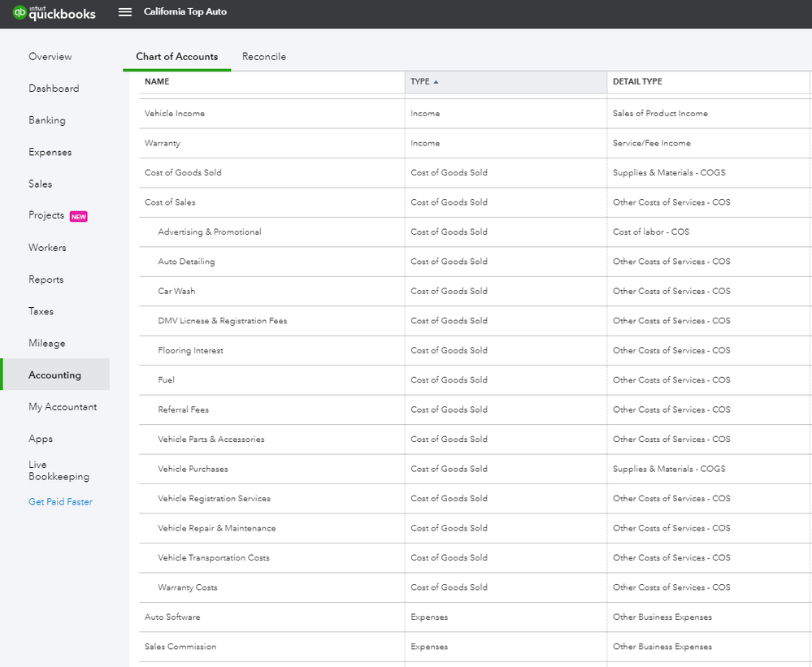This screenshot has width=812, height=667.
Task: Click the NEW badge beside Projects
Action: coord(79,216)
